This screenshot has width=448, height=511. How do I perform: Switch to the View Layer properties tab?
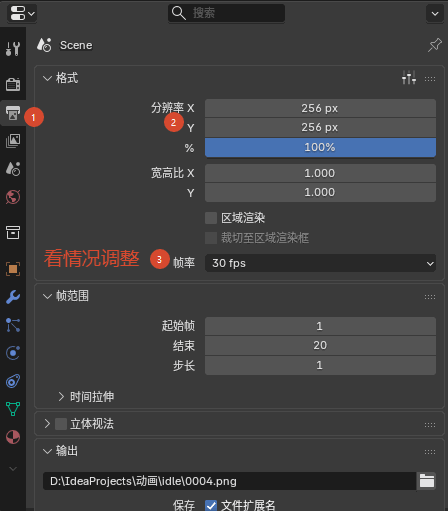(x=13, y=141)
